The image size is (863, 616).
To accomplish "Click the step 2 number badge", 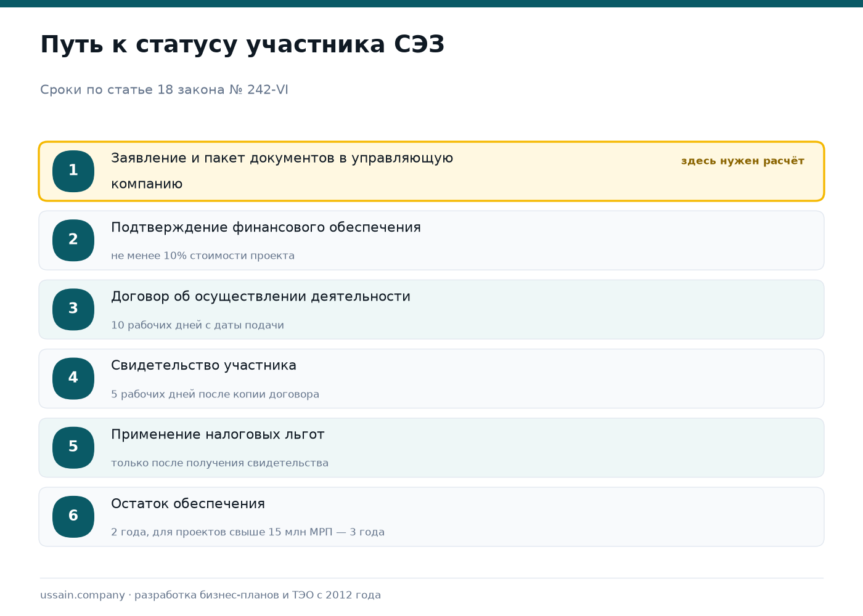I will [73, 240].
